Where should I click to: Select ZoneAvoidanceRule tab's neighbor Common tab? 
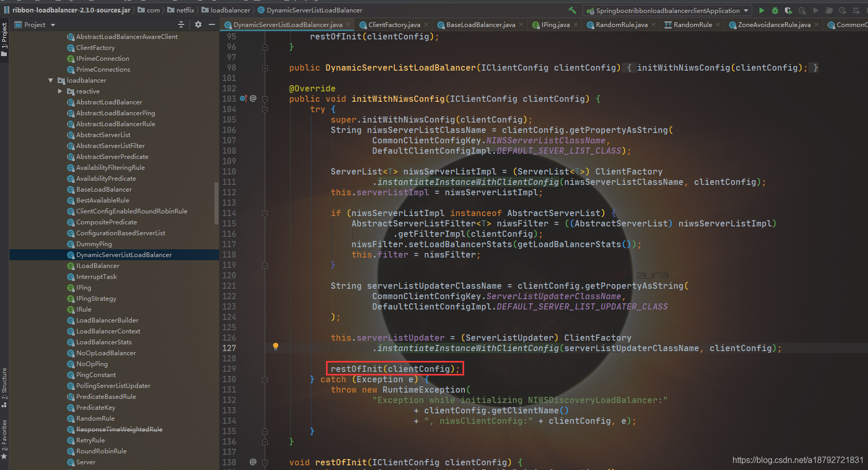[x=847, y=24]
